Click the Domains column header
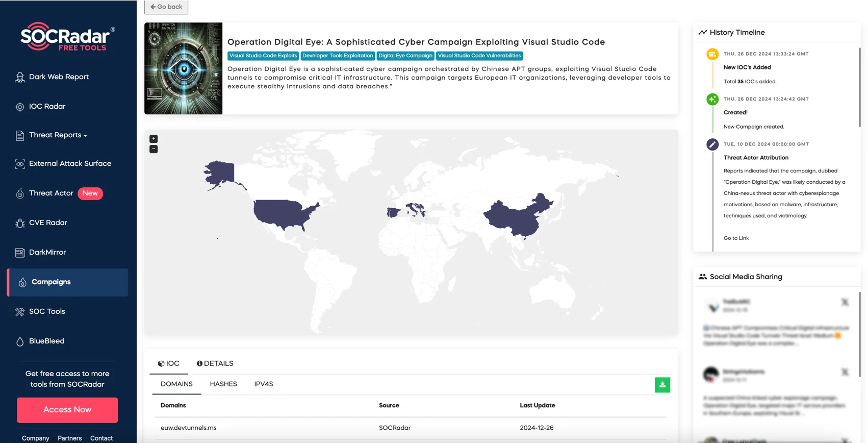The width and height of the screenshot is (868, 443). (173, 405)
